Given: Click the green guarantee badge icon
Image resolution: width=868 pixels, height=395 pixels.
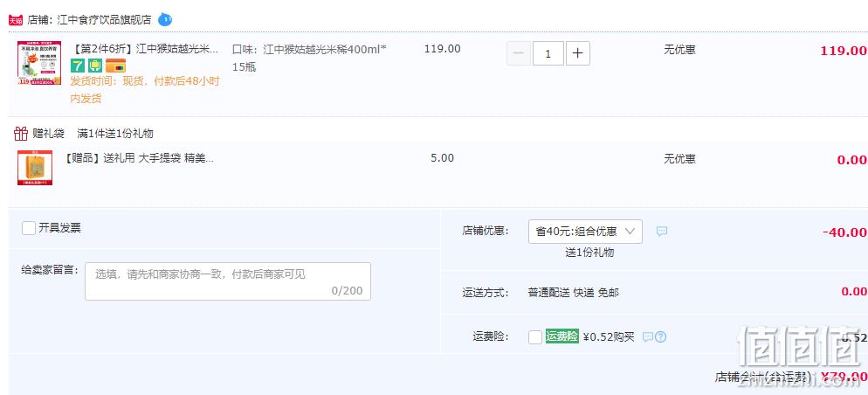Looking at the screenshot, I should (x=95, y=66).
